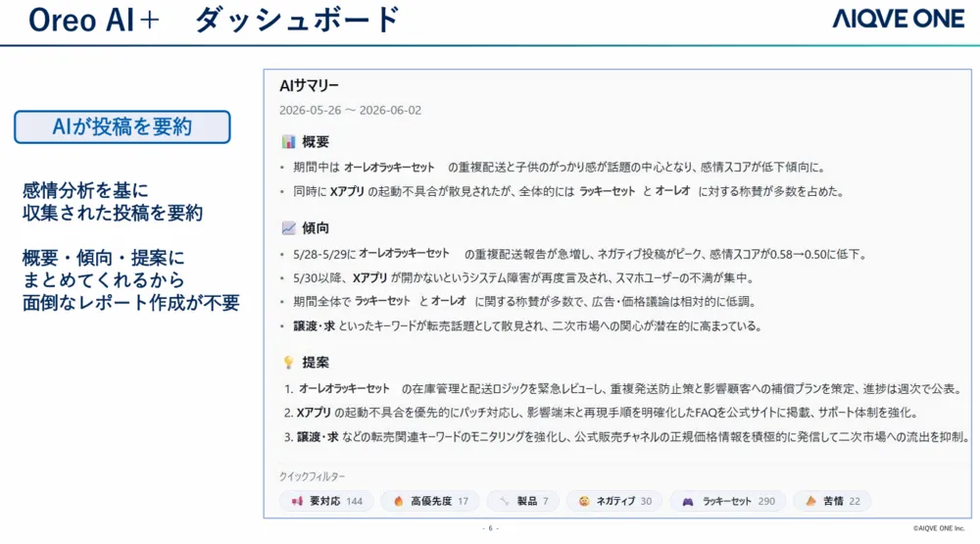The width and height of the screenshot is (980, 544).
Task: Select the 高優先度 17 quick filter
Action: click(430, 501)
